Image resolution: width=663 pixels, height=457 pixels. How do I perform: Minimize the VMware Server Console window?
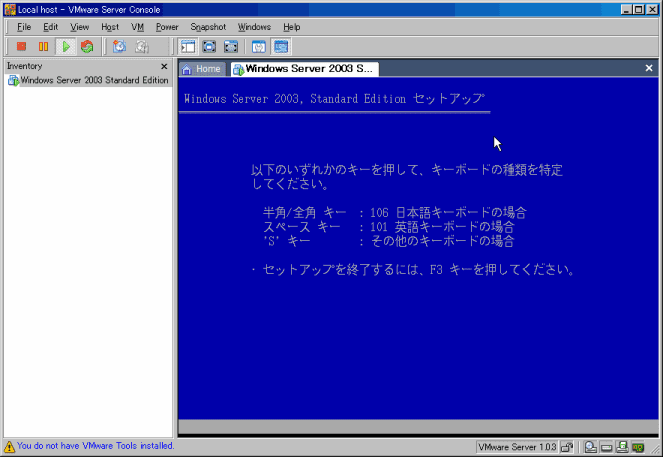pos(627,9)
